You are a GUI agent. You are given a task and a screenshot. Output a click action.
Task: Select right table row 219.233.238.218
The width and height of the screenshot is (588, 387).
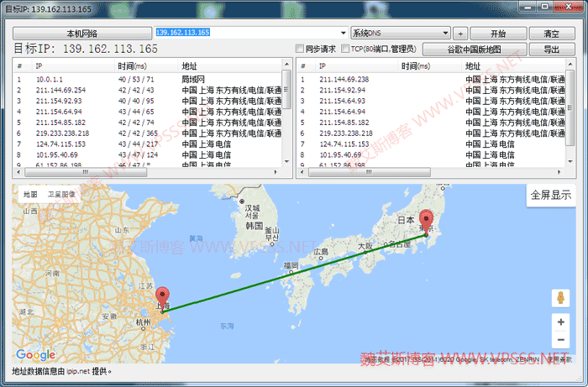(431, 133)
